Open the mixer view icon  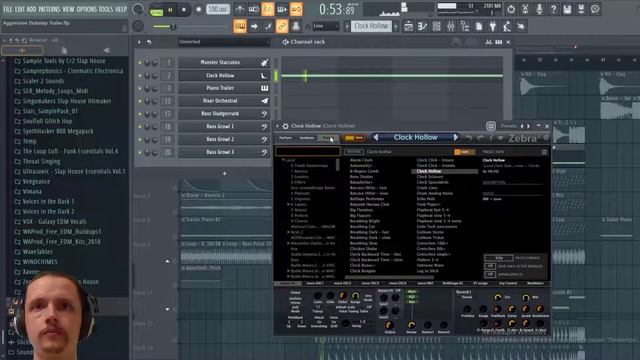[x=451, y=27]
